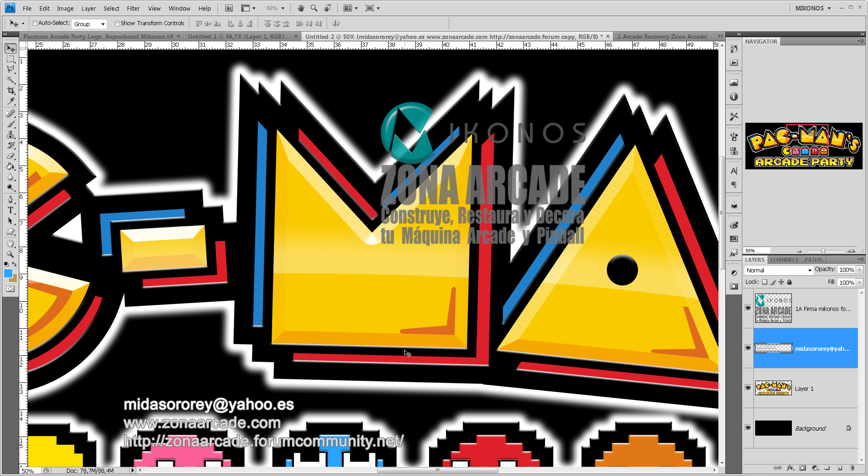The height and width of the screenshot is (476, 868).
Task: Open the Filter menu
Action: pos(133,8)
